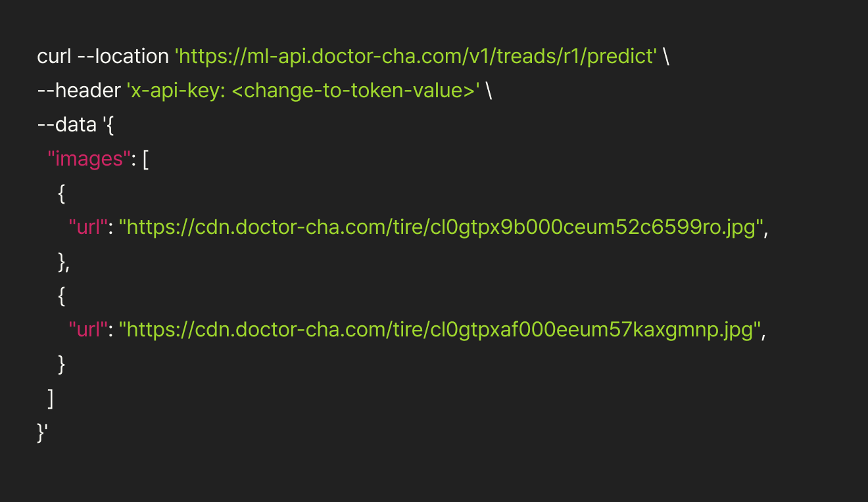
Task: Select the change-to-token-value placeholder text
Action: 353,91
